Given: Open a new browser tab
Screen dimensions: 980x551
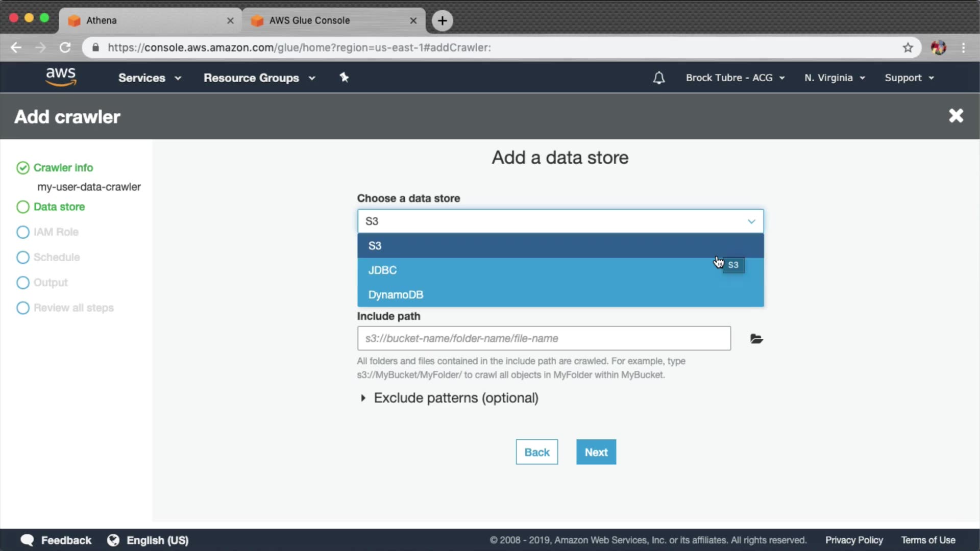Looking at the screenshot, I should (442, 20).
